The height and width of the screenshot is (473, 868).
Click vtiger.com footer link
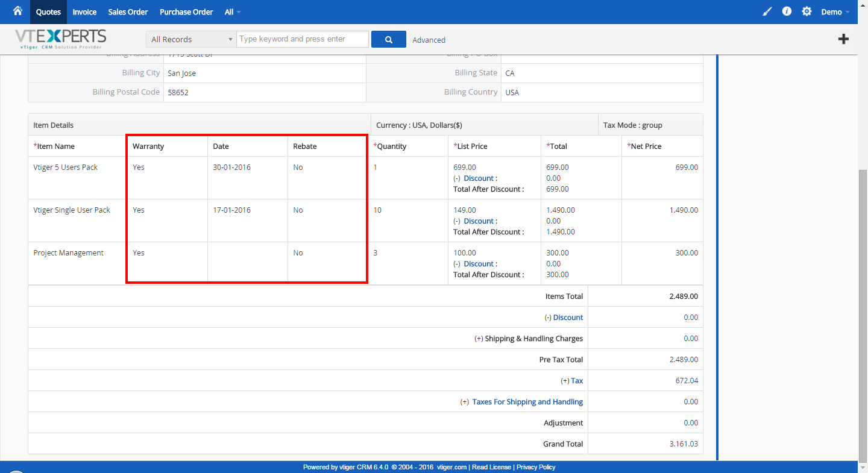click(x=452, y=467)
